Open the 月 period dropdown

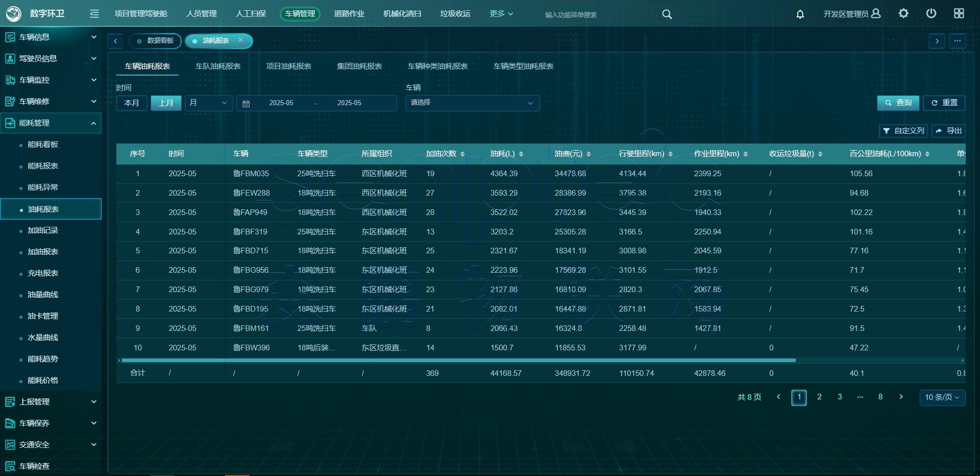208,103
